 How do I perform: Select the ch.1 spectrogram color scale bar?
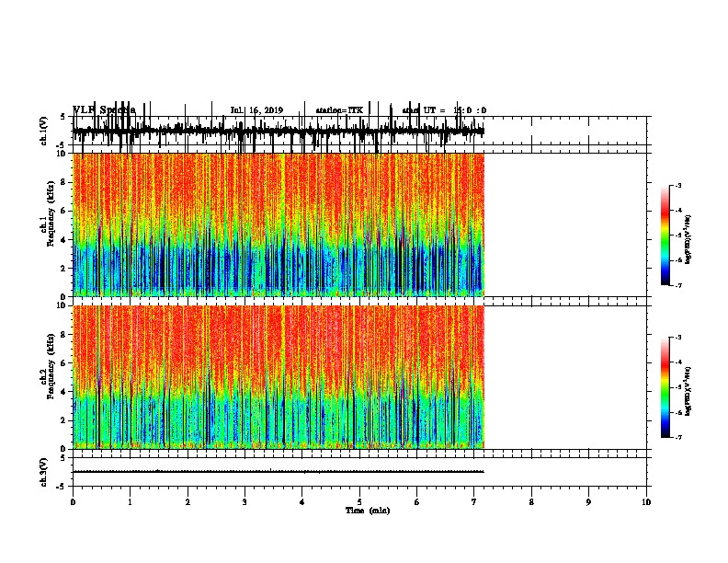click(665, 236)
